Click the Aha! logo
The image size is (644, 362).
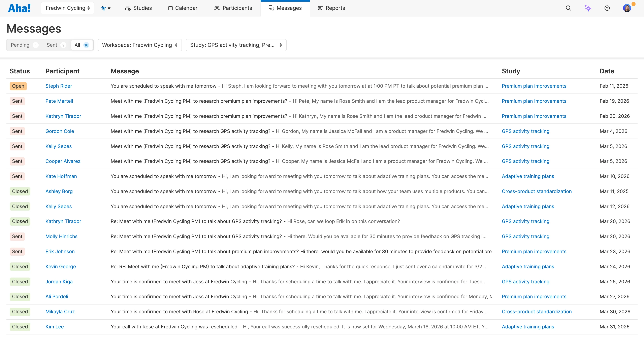click(x=20, y=8)
